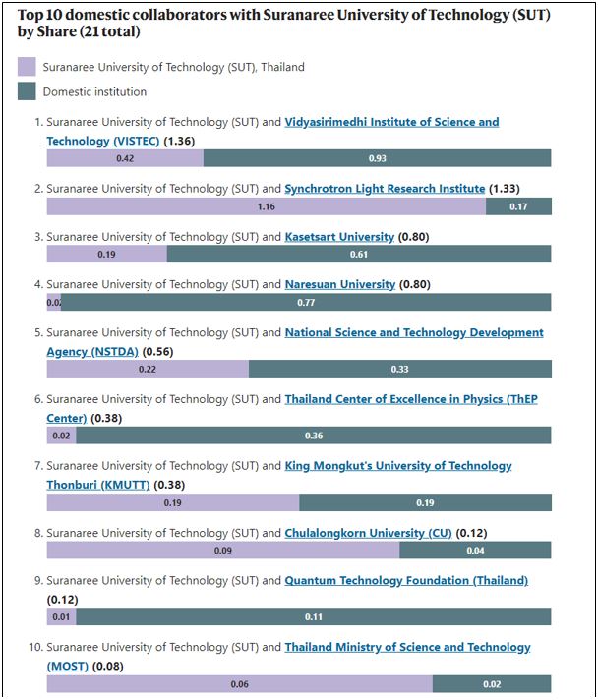The height and width of the screenshot is (700, 598).
Task: Click the 0.09 SUT bar for Chulalongkorn
Action: click(x=223, y=551)
